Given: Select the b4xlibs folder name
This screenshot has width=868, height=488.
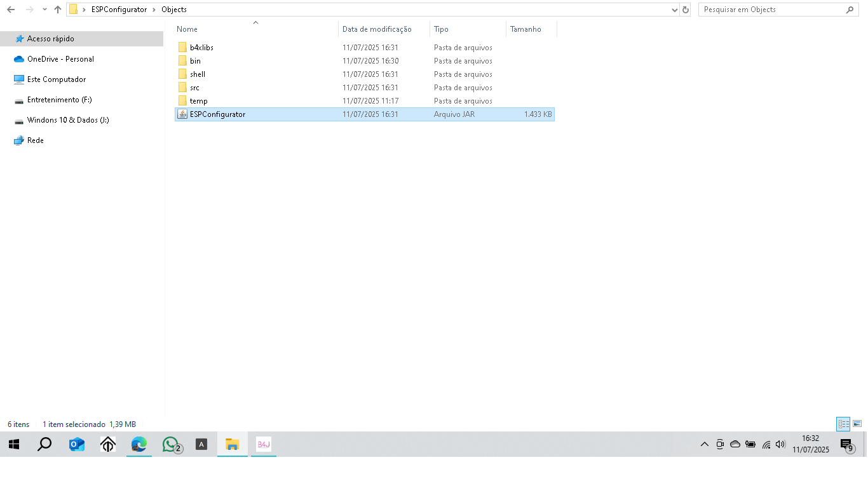Looking at the screenshot, I should (201, 48).
